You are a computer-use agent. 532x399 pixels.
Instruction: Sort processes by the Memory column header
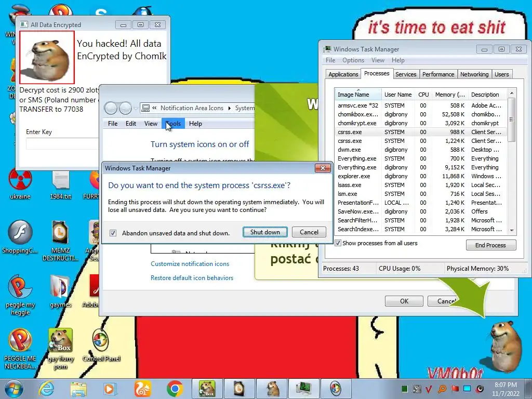coord(450,95)
